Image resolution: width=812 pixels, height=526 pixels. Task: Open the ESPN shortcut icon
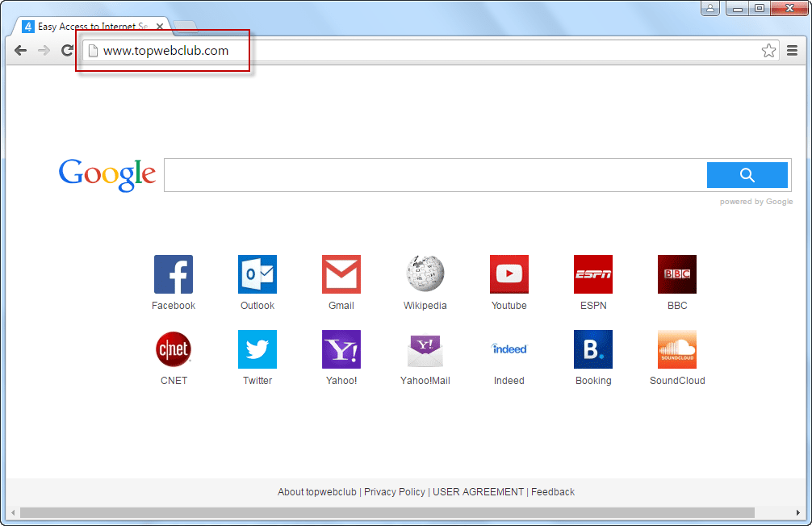click(593, 273)
